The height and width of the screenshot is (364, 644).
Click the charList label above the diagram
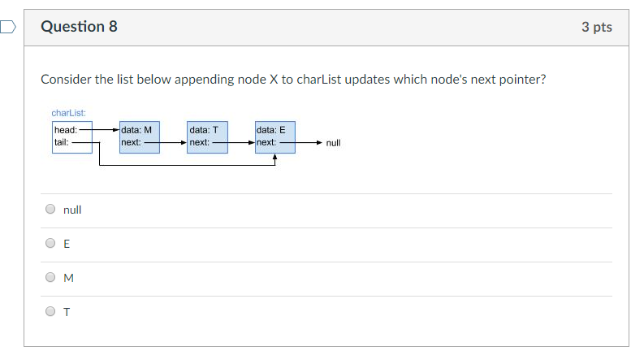point(68,112)
